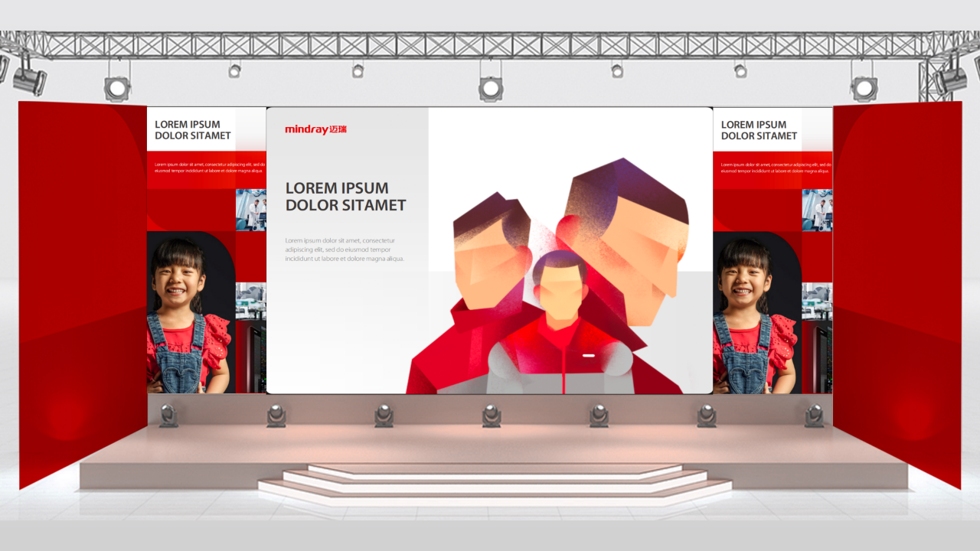Click the middle stage floor light
980x551 pixels.
click(492, 416)
